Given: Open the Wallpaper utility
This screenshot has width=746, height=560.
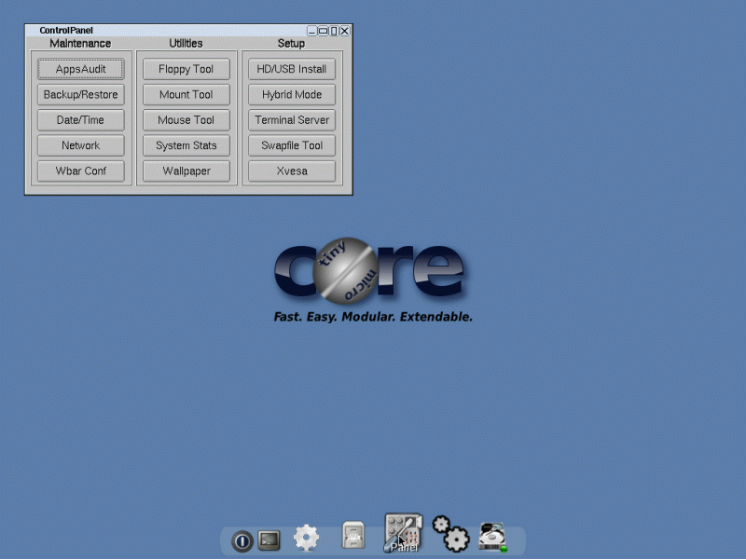Looking at the screenshot, I should [186, 171].
